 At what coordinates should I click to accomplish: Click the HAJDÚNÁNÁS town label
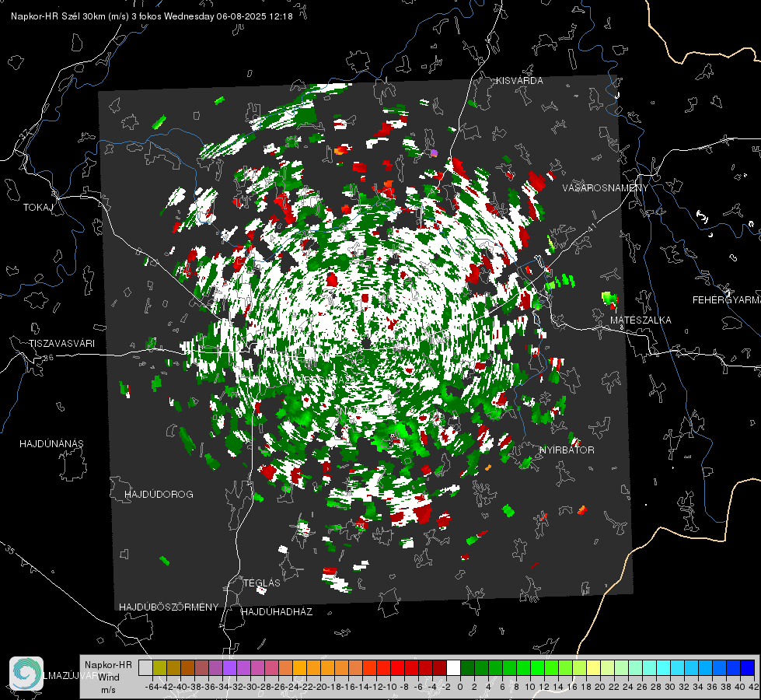[x=51, y=443]
